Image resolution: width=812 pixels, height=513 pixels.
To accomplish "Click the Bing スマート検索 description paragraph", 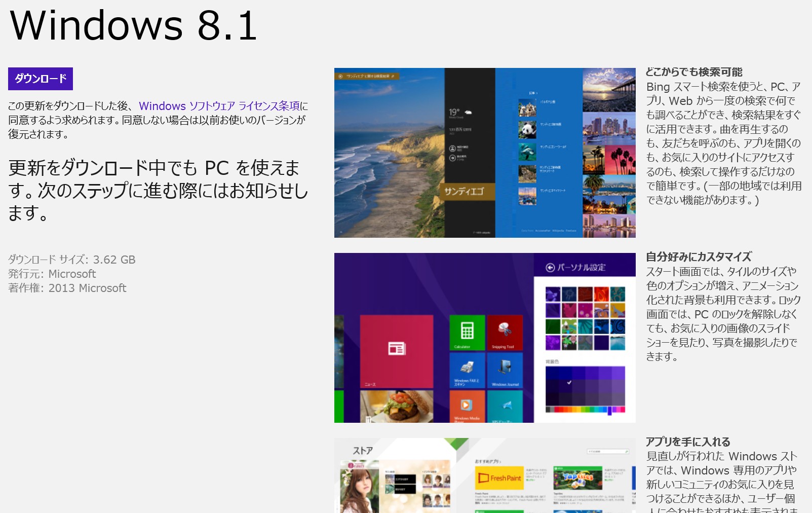I will pyautogui.click(x=724, y=143).
